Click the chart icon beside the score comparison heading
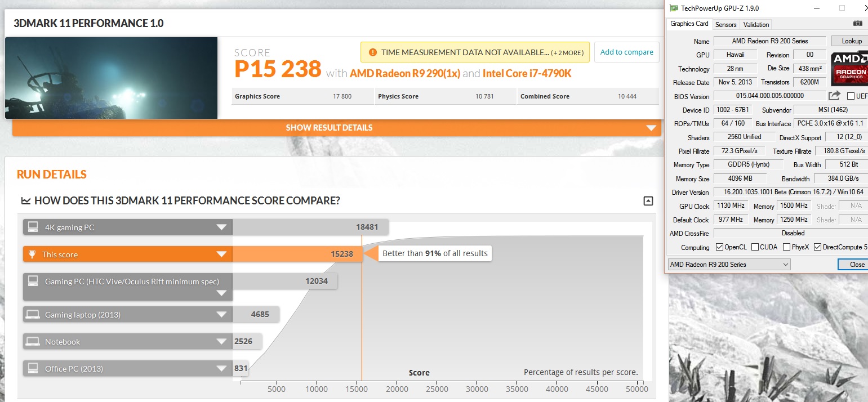The width and height of the screenshot is (868, 402). point(26,200)
